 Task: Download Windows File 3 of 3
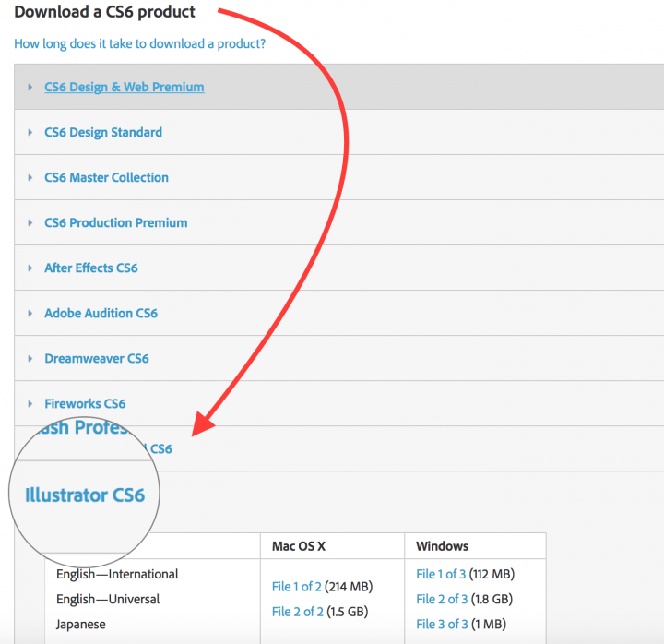click(x=442, y=624)
